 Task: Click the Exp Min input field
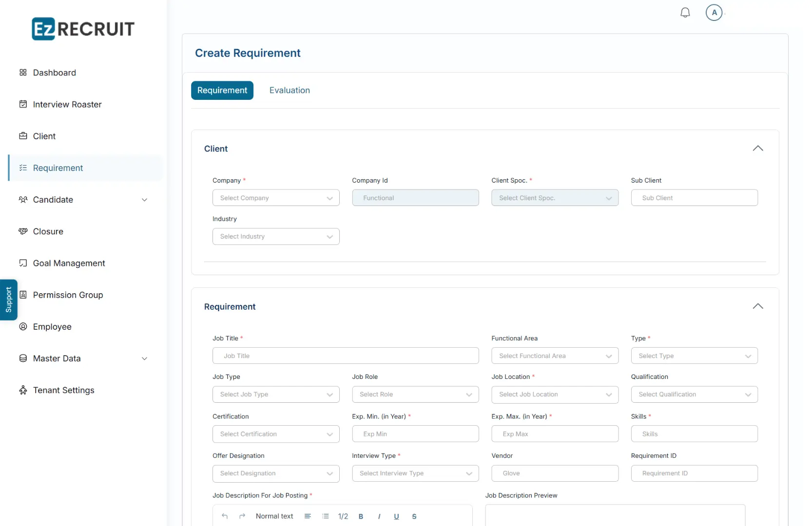coord(415,434)
